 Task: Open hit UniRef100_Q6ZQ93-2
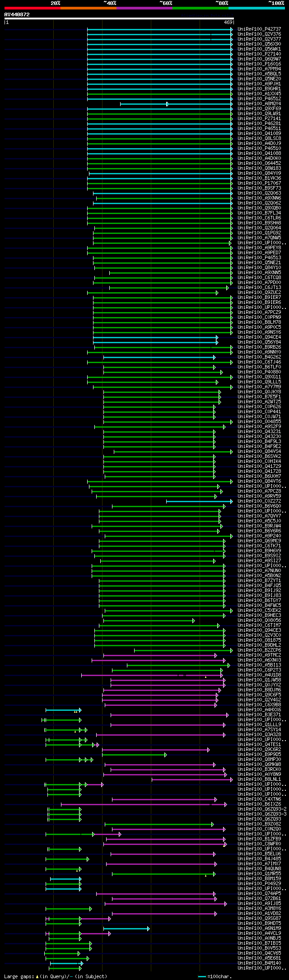[262, 809]
